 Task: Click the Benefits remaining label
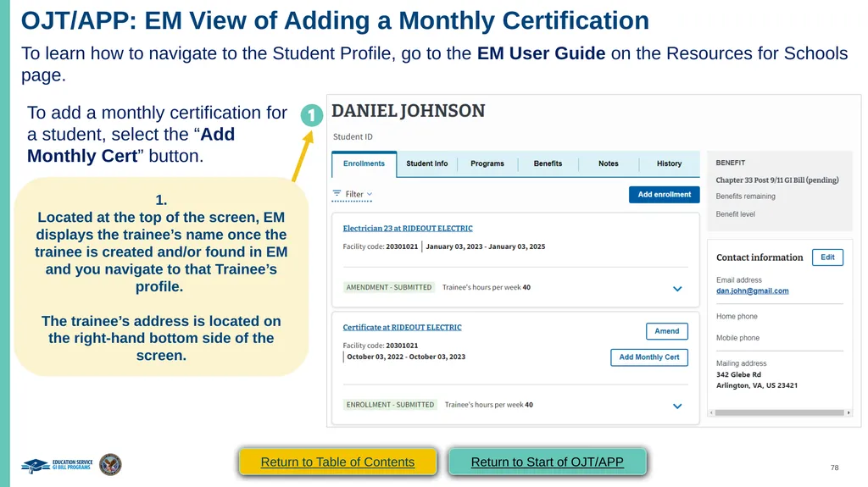(x=746, y=196)
